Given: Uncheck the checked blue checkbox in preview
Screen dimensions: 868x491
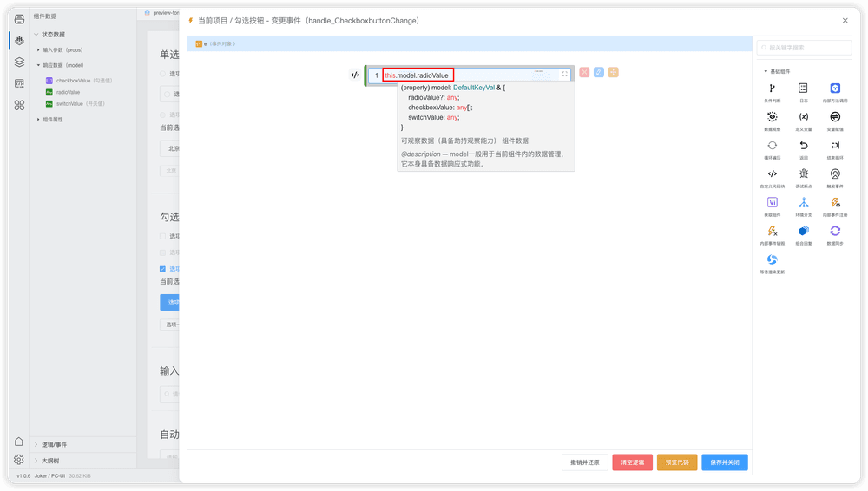Looking at the screenshot, I should pos(163,269).
